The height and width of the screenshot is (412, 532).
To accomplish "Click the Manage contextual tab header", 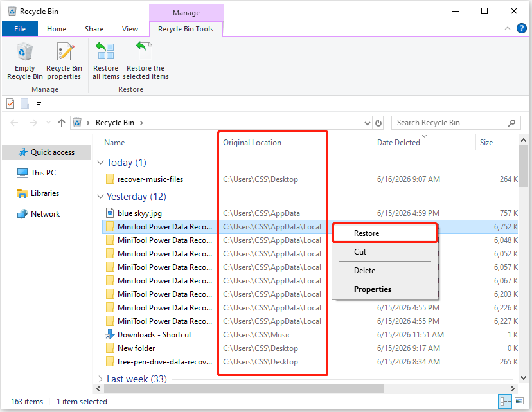I will coord(186,13).
